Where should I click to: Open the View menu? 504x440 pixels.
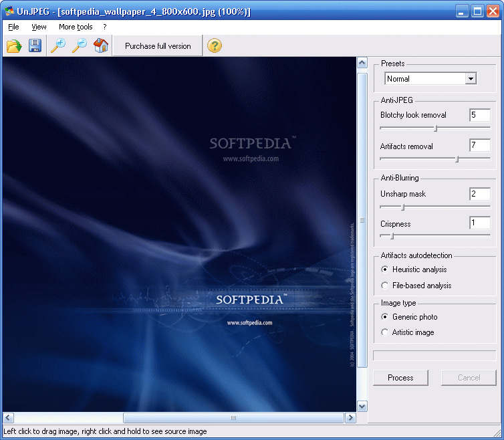39,27
